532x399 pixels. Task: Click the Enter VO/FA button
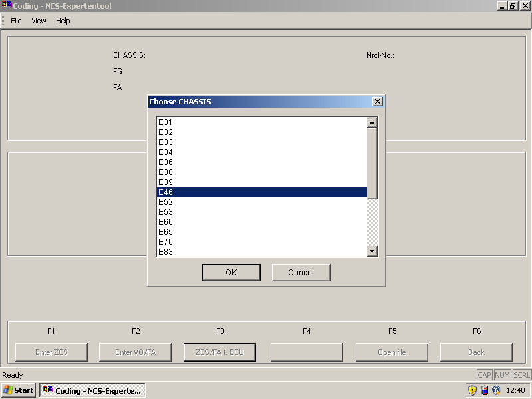click(x=136, y=352)
